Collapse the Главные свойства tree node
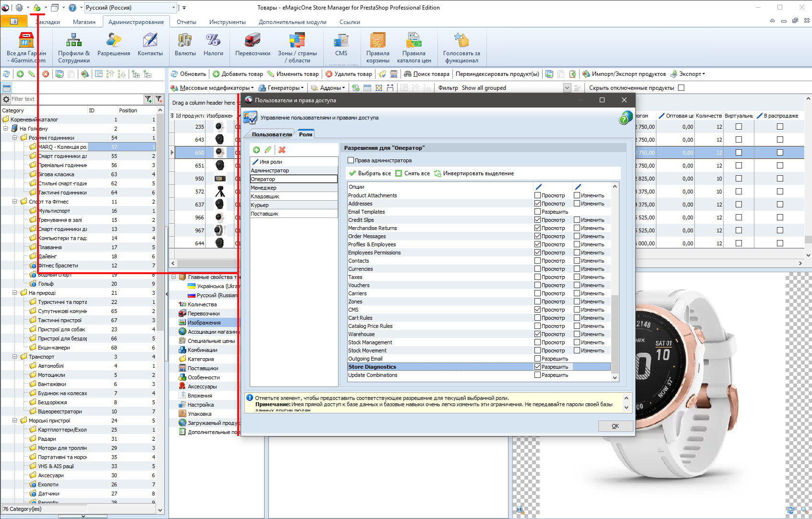 pyautogui.click(x=174, y=277)
